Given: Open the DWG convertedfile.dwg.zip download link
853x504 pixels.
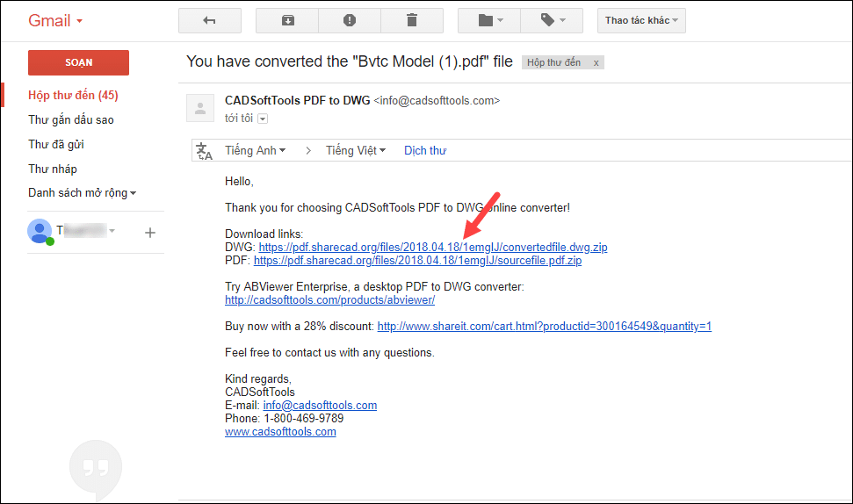Looking at the screenshot, I should [x=432, y=248].
